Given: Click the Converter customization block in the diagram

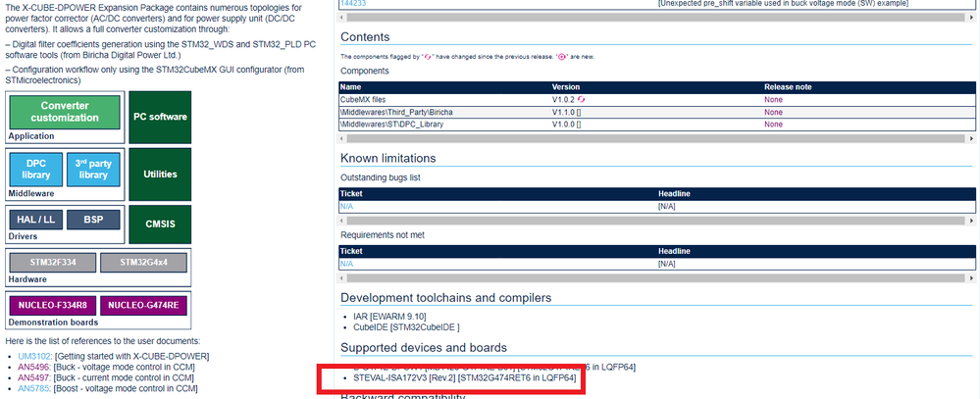Looking at the screenshot, I should (x=65, y=112).
